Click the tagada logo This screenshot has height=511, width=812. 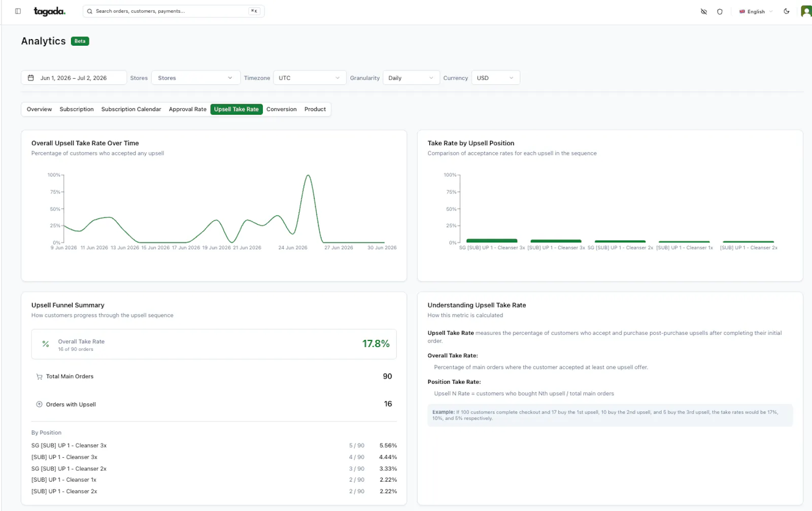coord(49,11)
